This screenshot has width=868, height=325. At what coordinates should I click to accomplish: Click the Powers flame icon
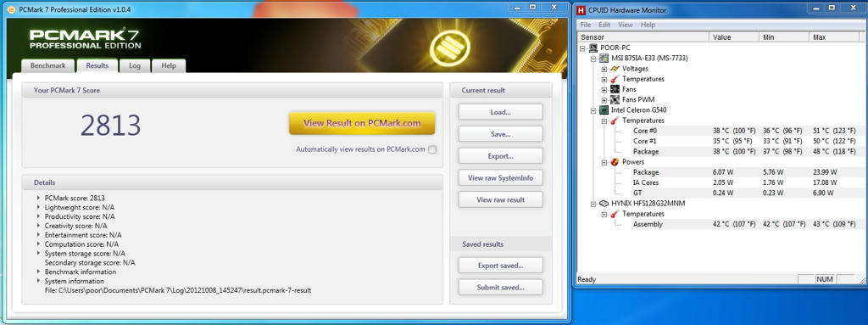point(615,162)
